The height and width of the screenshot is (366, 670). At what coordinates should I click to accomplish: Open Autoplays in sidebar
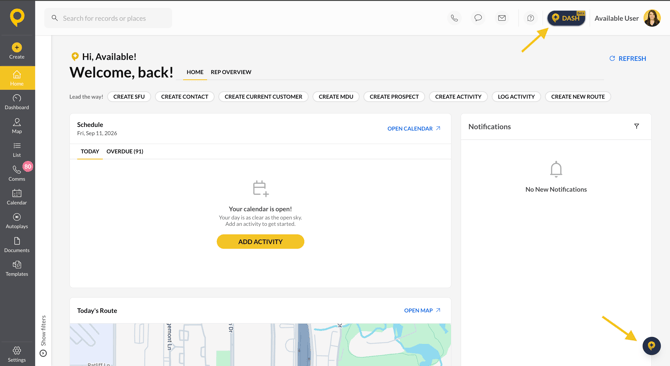click(17, 221)
